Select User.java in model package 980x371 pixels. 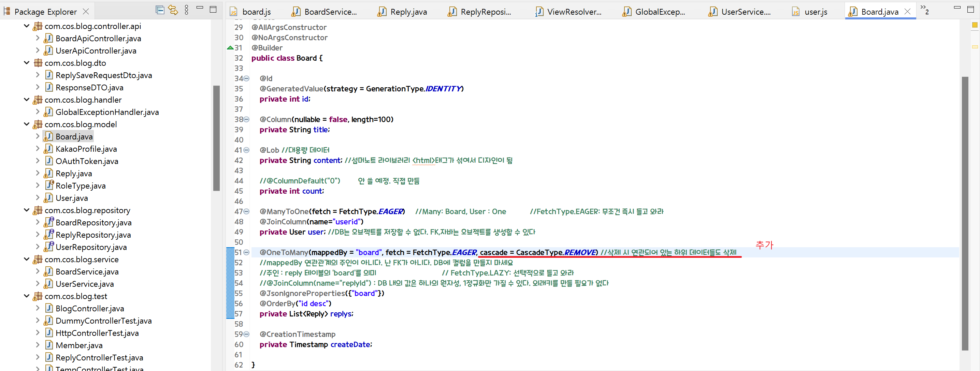[72, 198]
